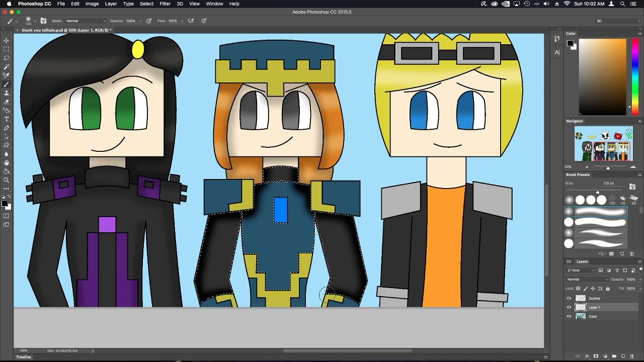Open the Filter menu

tap(165, 4)
